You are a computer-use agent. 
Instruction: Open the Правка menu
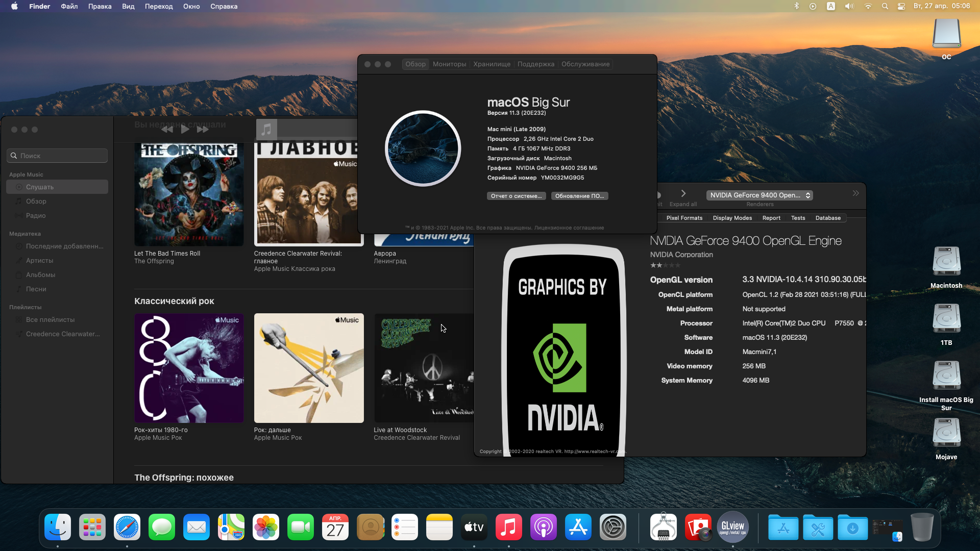pyautogui.click(x=100, y=6)
